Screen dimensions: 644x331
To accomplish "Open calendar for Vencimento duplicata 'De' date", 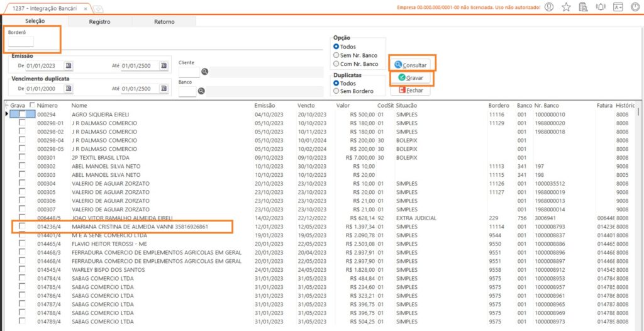I will click(69, 89).
